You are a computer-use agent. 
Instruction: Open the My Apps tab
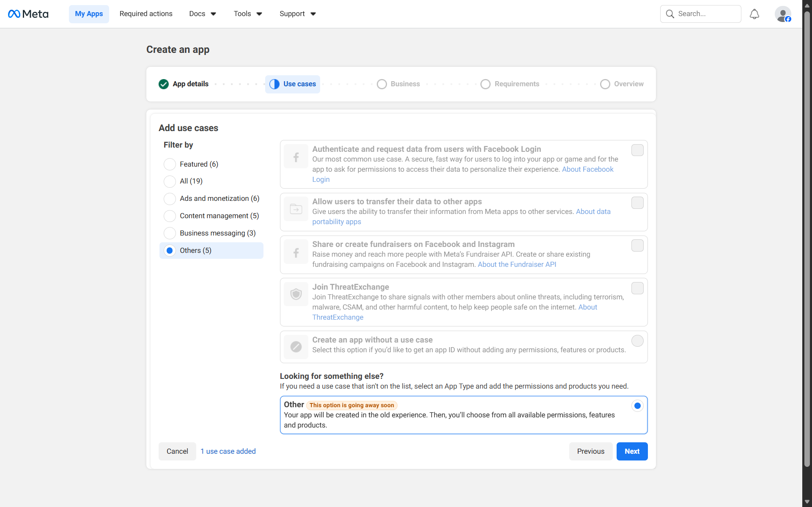coord(89,14)
